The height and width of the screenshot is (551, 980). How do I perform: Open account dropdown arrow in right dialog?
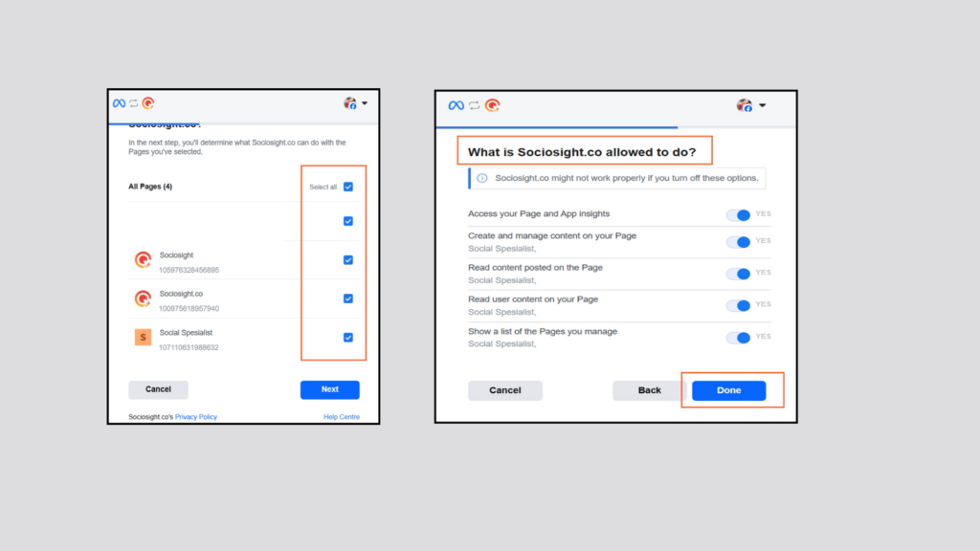coord(763,105)
